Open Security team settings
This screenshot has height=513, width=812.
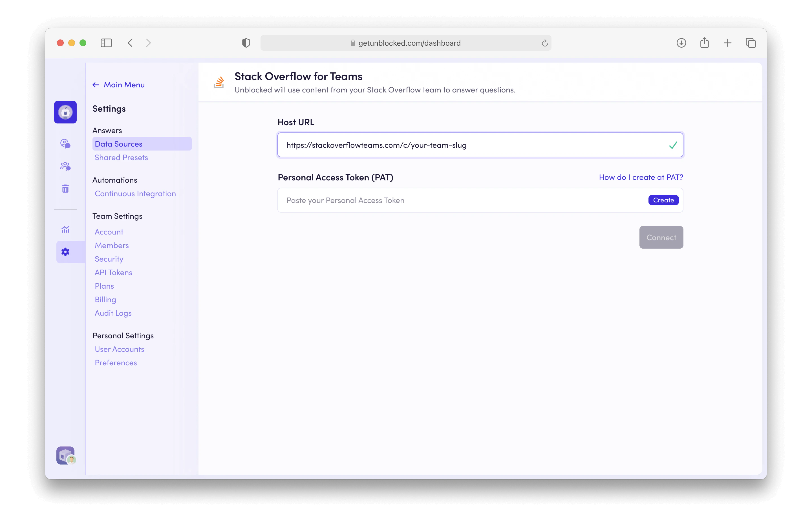pos(109,259)
